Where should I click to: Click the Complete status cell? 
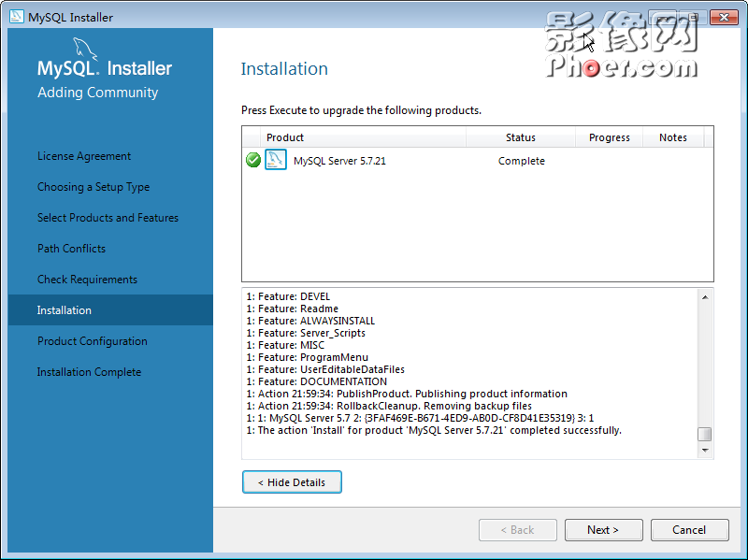click(x=522, y=161)
